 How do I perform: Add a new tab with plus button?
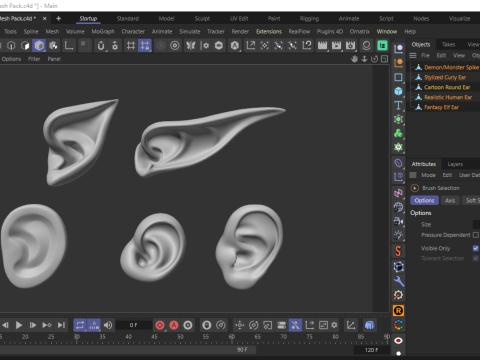pyautogui.click(x=58, y=19)
